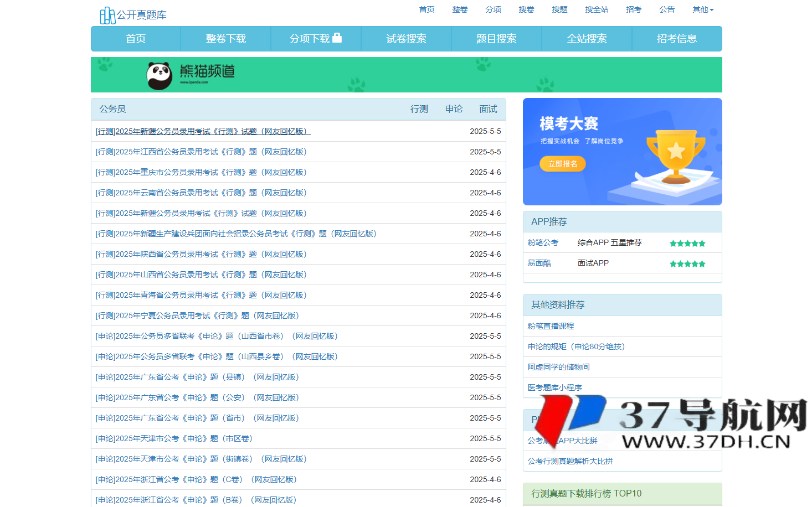Click the five-star rating for 易面酷
Image resolution: width=812 pixels, height=507 pixels.
687,263
